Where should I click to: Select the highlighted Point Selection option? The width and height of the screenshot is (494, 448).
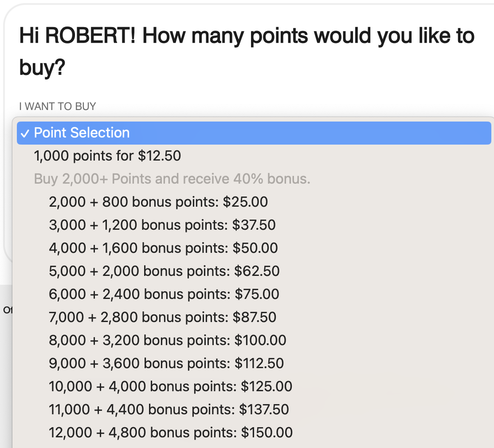tap(82, 133)
